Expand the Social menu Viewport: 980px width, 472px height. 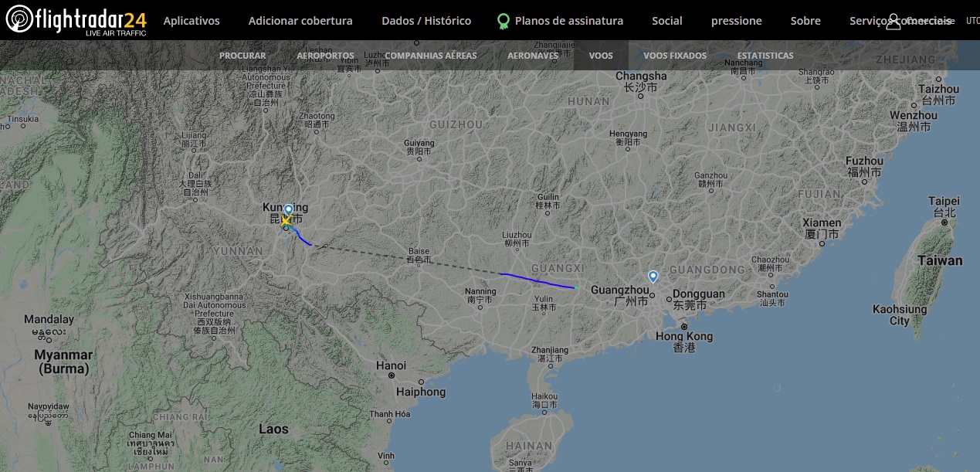pyautogui.click(x=667, y=21)
